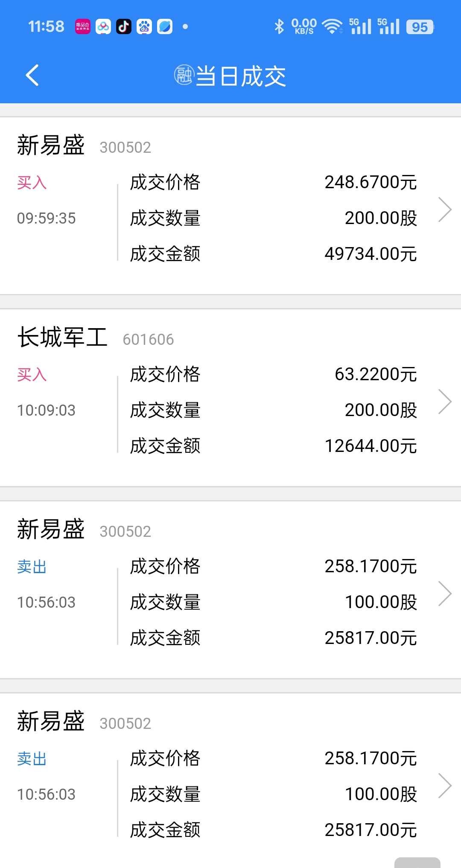Image resolution: width=461 pixels, height=868 pixels.
Task: Tap the pink Vipshop notification icon
Action: tap(83, 26)
